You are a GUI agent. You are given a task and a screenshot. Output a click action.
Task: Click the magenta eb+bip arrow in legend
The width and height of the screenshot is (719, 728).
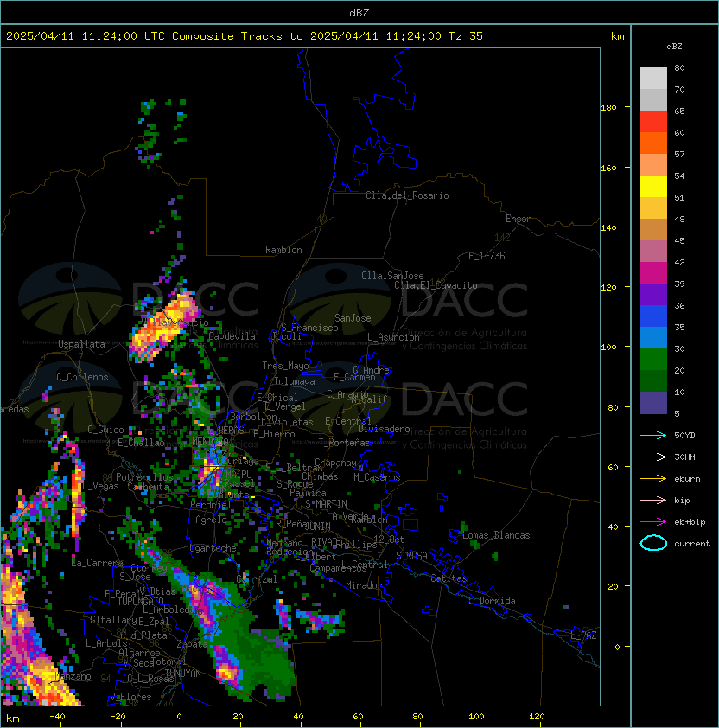(x=653, y=522)
